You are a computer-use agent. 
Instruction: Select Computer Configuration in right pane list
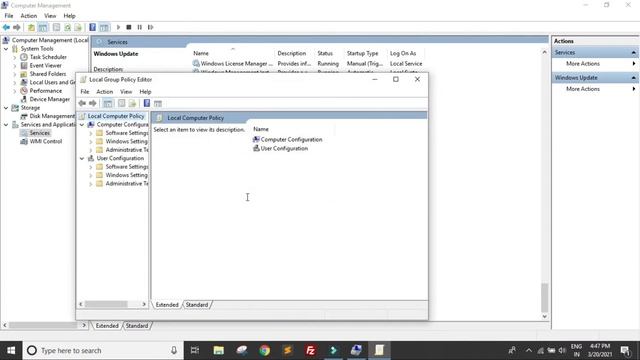(291, 139)
